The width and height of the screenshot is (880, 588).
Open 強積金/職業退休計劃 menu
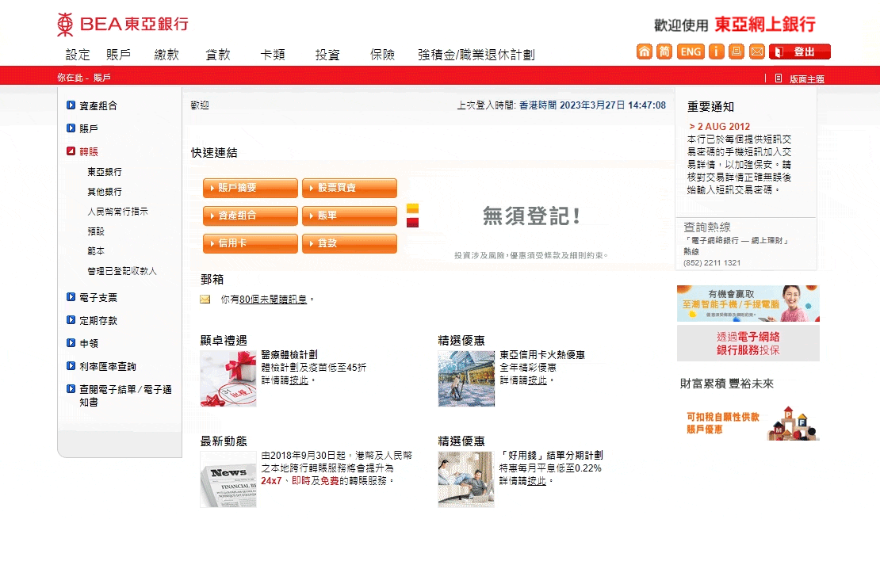pyautogui.click(x=476, y=55)
